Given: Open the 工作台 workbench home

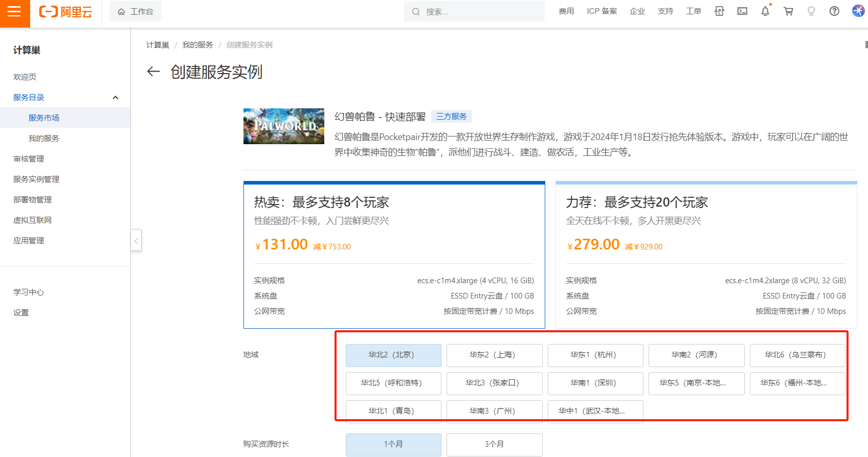Looking at the screenshot, I should click(x=136, y=11).
